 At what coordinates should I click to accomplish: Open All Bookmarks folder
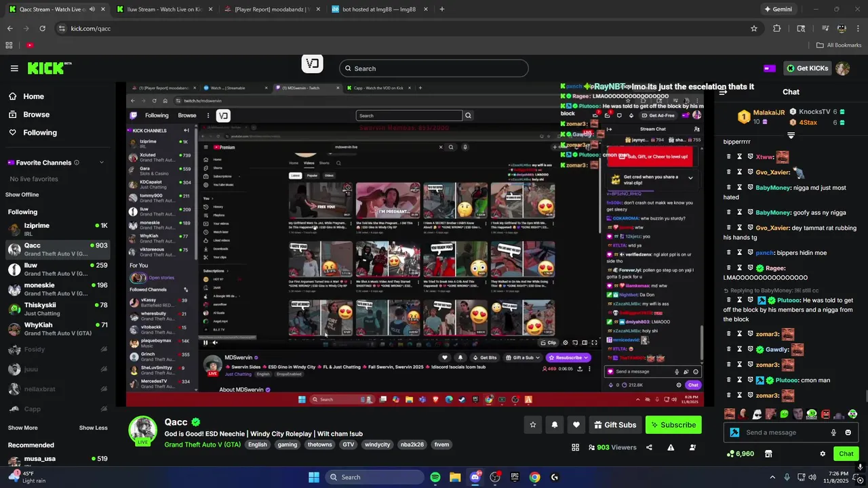(x=839, y=45)
